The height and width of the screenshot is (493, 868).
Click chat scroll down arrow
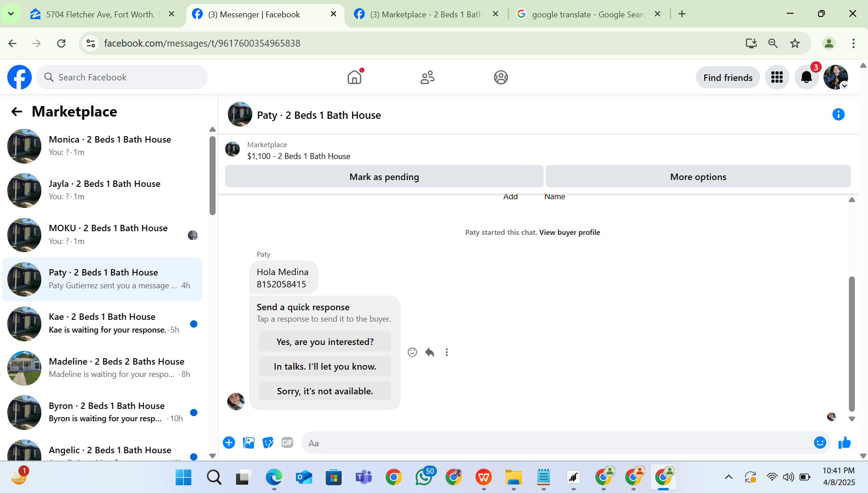coord(852,419)
